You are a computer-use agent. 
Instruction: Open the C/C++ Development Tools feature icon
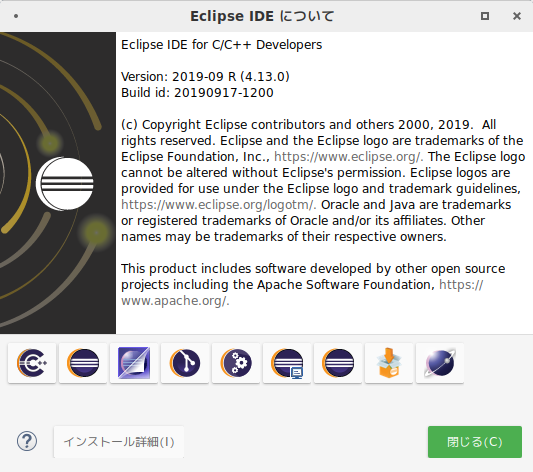32,363
